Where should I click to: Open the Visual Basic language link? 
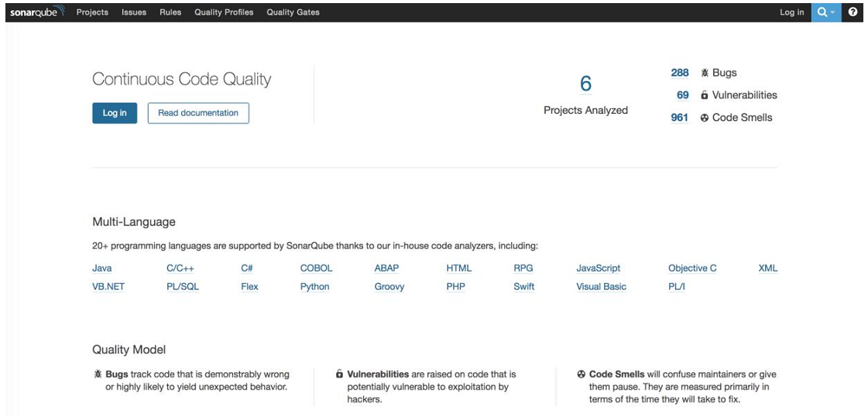[601, 286]
